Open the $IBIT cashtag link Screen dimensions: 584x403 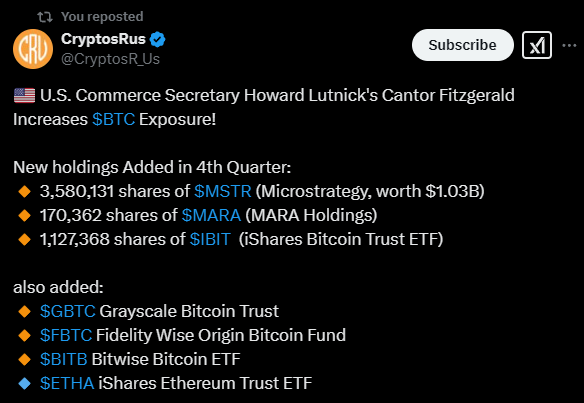(210, 239)
